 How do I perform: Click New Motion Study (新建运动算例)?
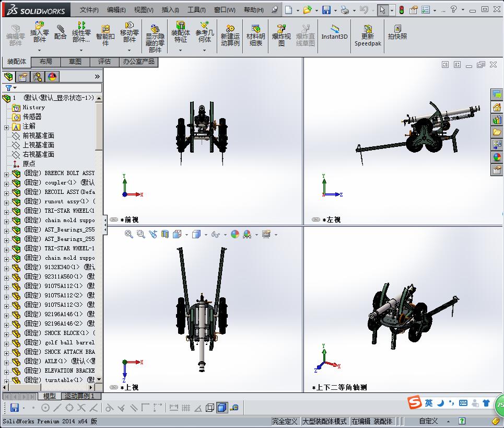[x=230, y=36]
